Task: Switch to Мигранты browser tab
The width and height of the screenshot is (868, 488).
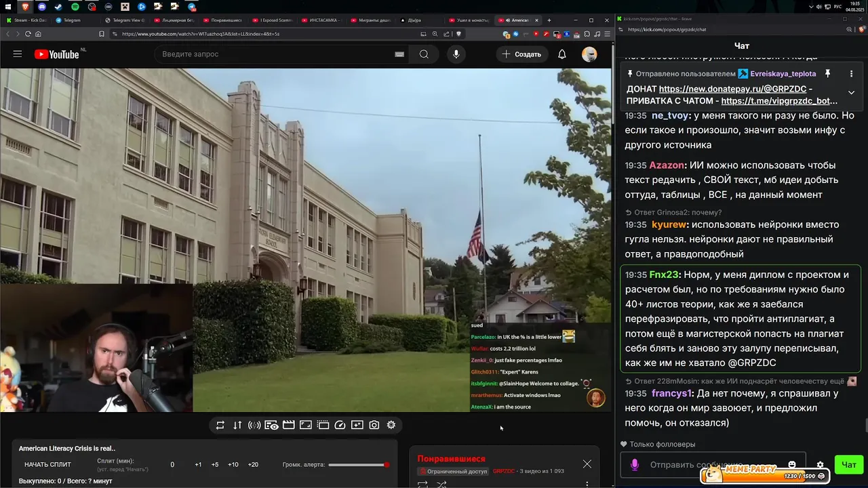Action: click(x=372, y=20)
